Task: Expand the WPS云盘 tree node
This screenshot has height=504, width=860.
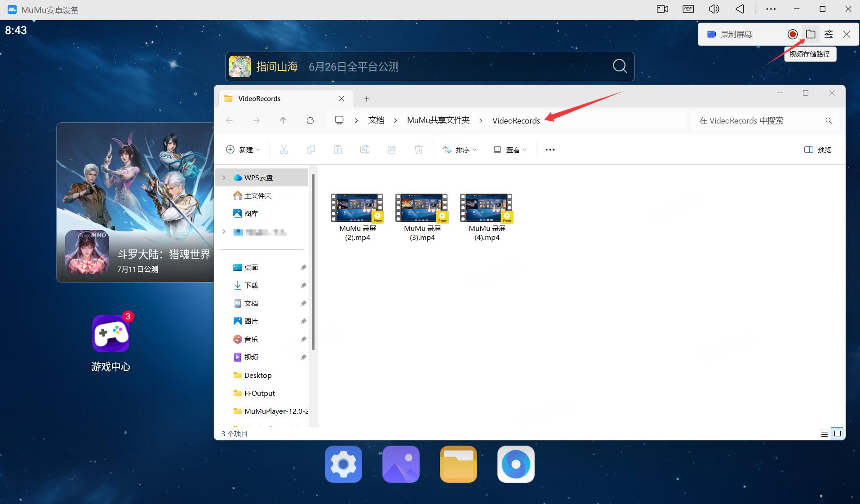Action: coord(224,177)
